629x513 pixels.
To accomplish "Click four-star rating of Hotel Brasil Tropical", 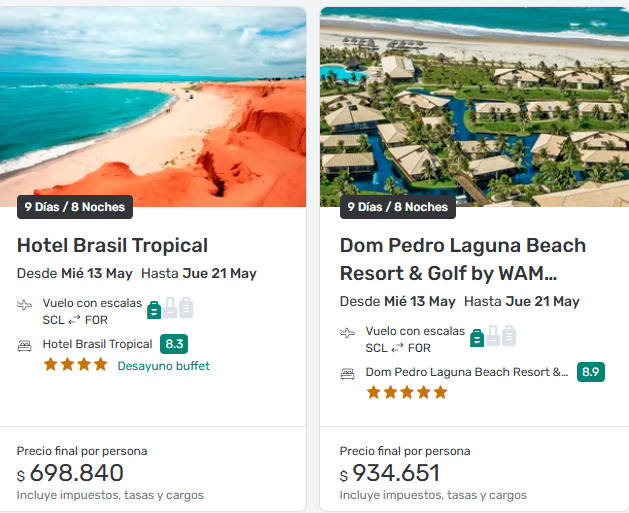I will 75,365.
